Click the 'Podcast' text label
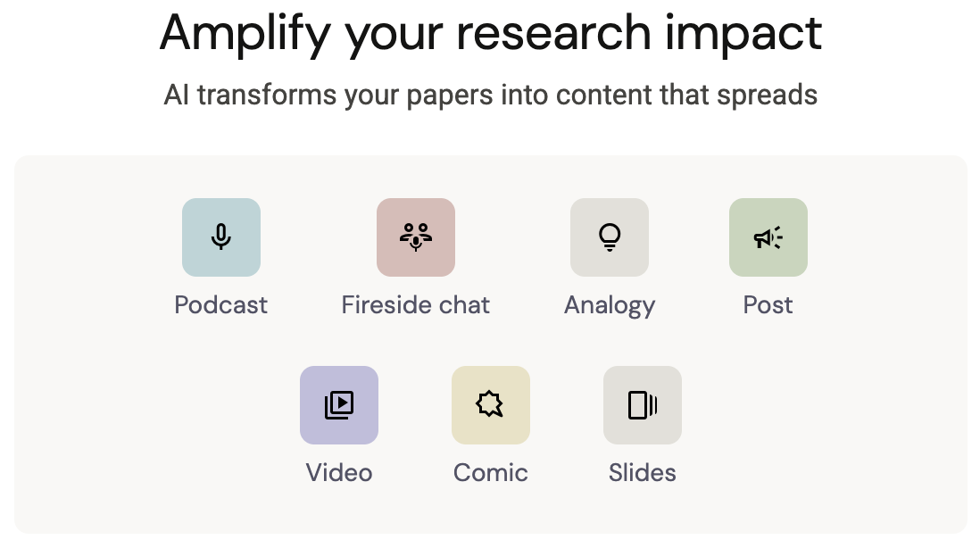This screenshot has width=980, height=548. click(221, 305)
